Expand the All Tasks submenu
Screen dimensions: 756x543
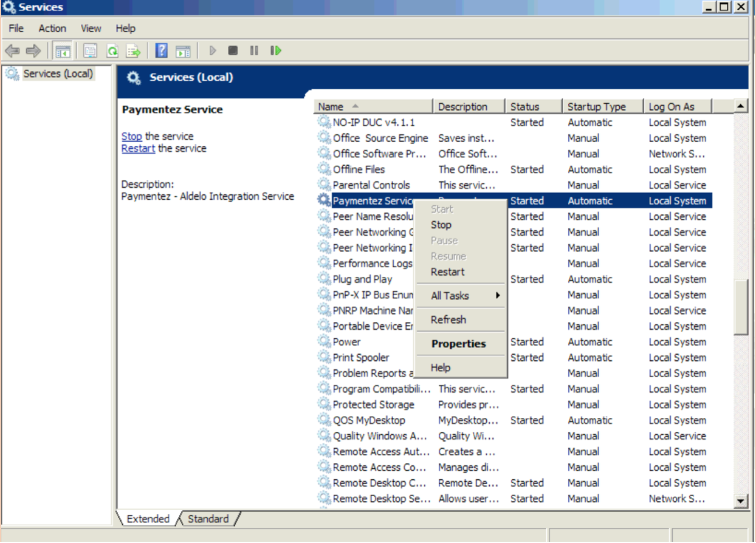coord(460,296)
